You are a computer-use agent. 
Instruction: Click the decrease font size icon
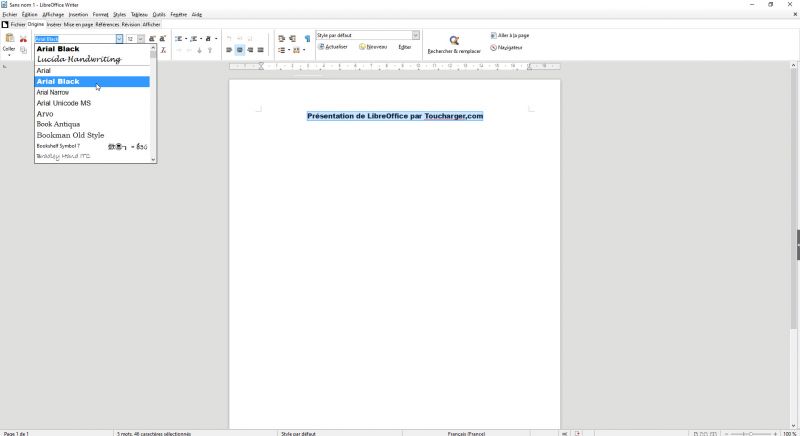point(163,39)
